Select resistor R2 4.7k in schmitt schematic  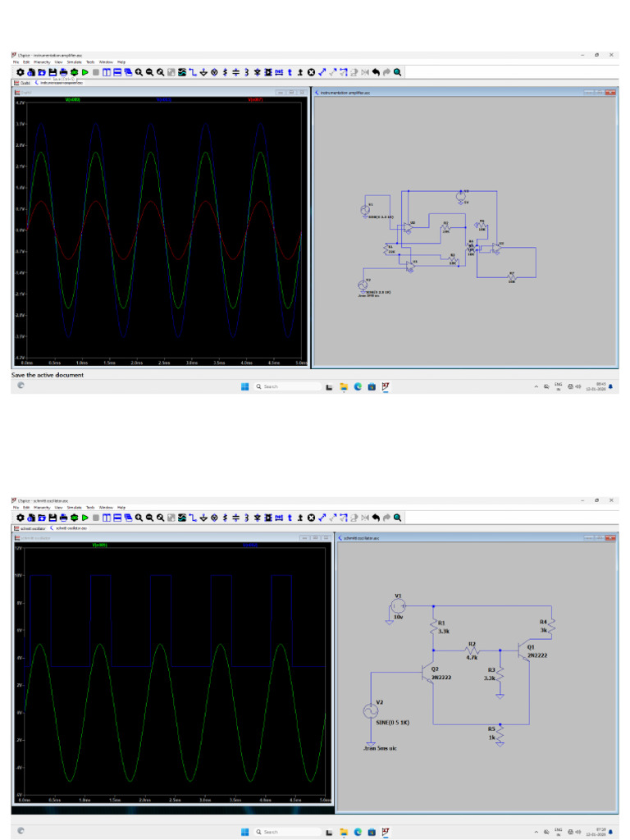(472, 651)
